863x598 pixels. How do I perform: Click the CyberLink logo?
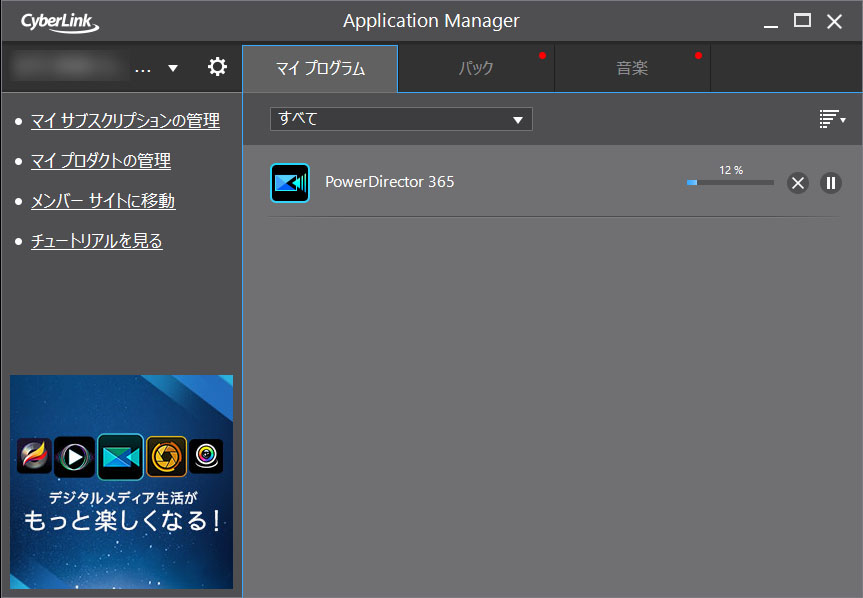[x=59, y=22]
